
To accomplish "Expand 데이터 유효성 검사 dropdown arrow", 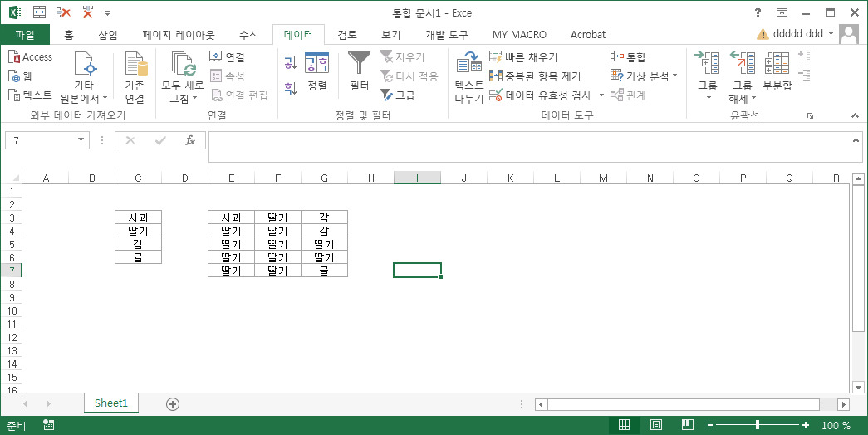I will point(601,95).
